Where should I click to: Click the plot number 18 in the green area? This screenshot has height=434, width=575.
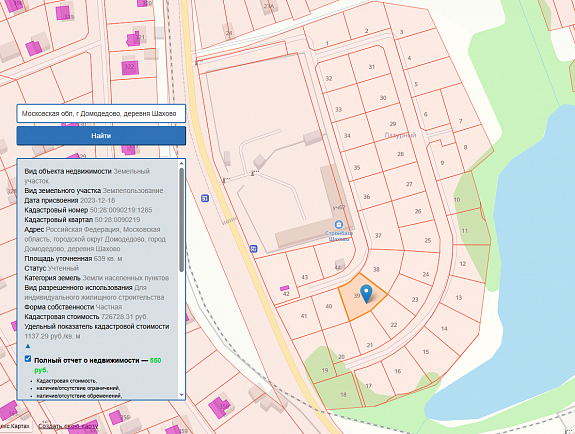(x=343, y=395)
